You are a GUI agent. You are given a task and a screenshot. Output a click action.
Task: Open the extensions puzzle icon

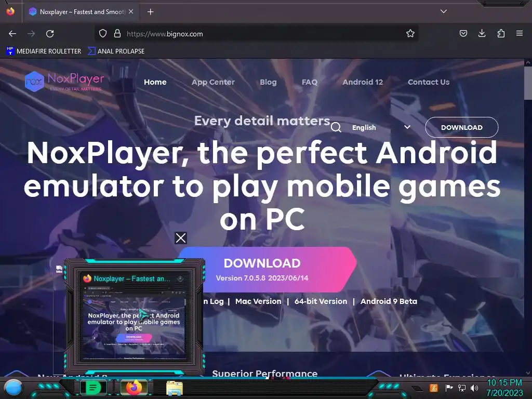pyautogui.click(x=501, y=34)
